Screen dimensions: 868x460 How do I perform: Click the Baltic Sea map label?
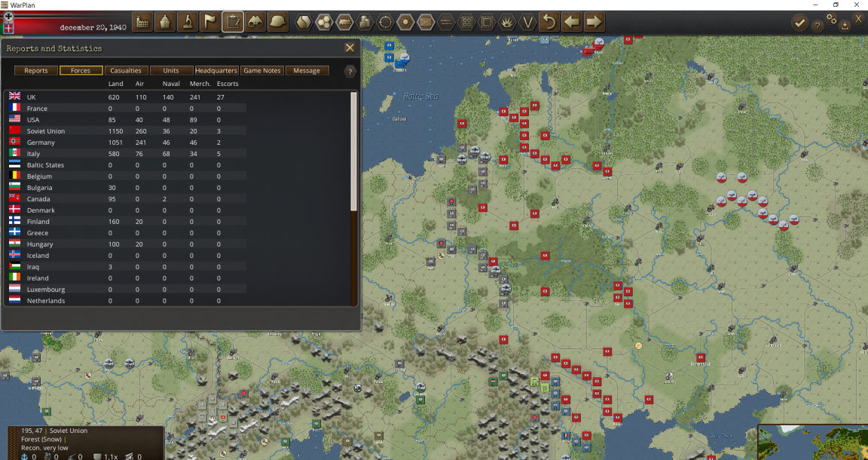coord(420,97)
